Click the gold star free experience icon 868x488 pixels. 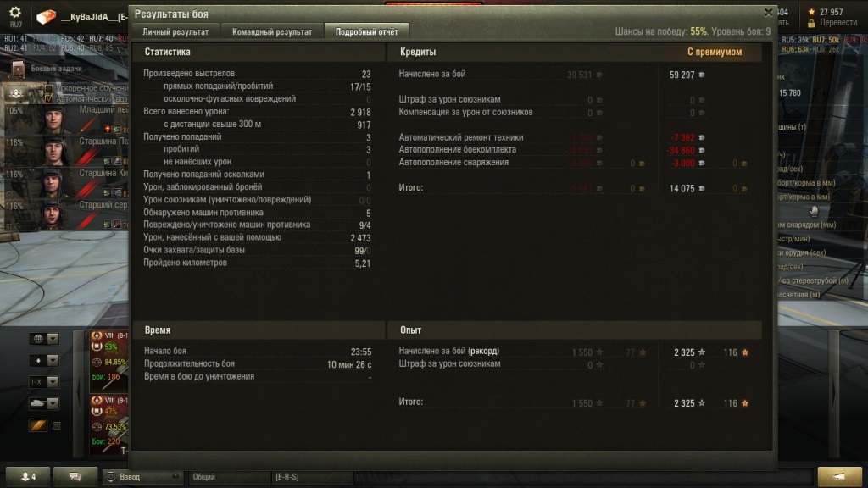[811, 12]
